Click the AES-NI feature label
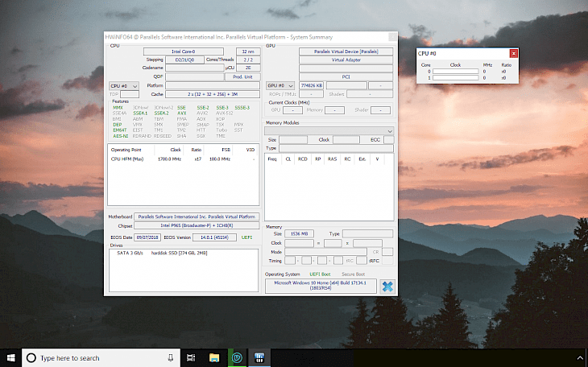Screen dimensions: 588x367 (x=120, y=136)
